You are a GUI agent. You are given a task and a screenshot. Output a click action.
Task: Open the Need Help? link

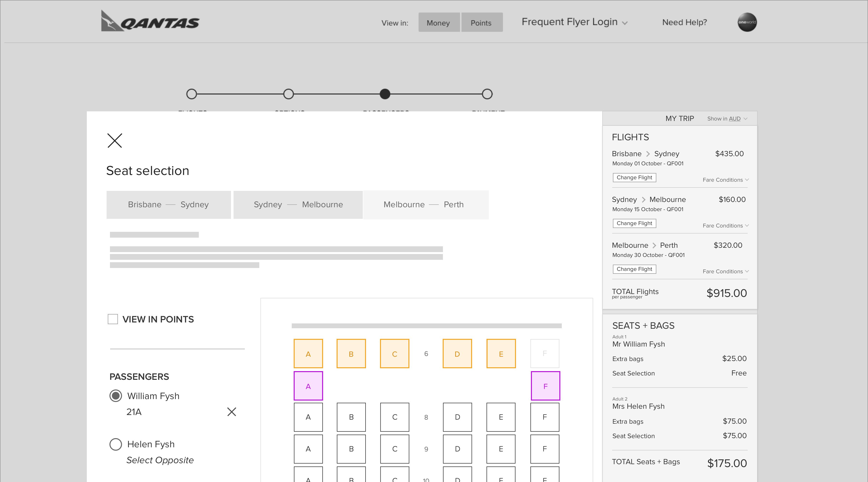tap(684, 22)
